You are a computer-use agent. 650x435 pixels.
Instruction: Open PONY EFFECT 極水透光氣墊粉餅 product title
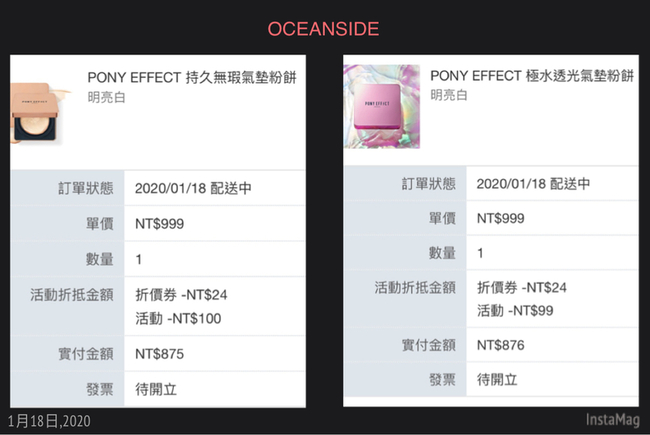click(532, 76)
